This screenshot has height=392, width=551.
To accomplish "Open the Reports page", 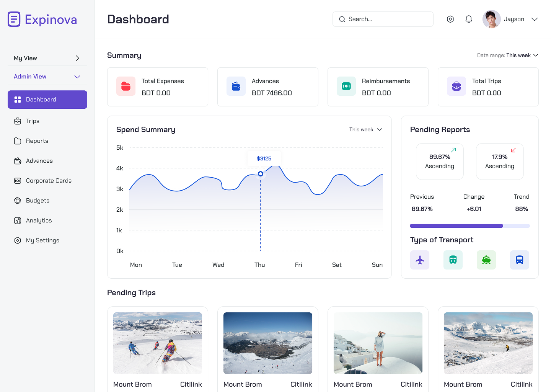I will (37, 140).
